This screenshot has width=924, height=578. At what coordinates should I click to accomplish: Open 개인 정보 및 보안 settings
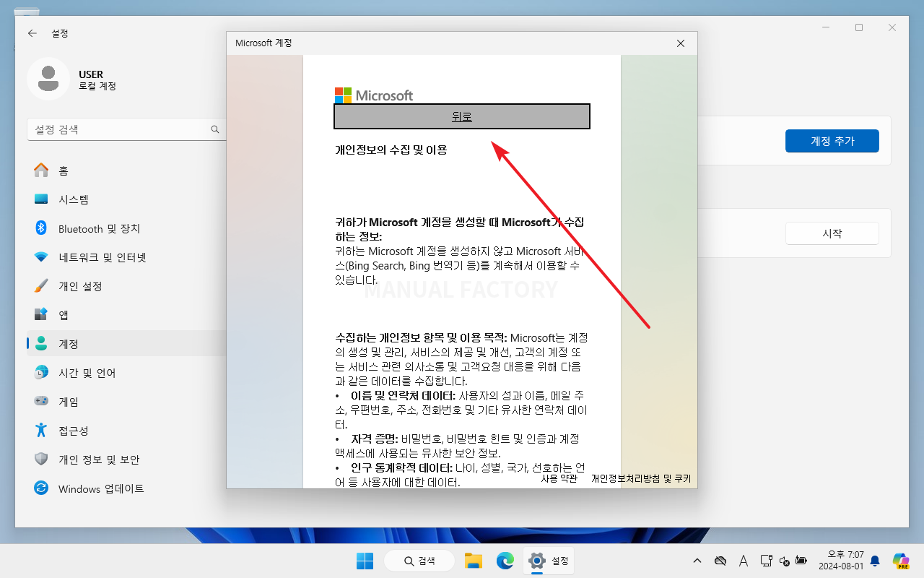click(126, 460)
